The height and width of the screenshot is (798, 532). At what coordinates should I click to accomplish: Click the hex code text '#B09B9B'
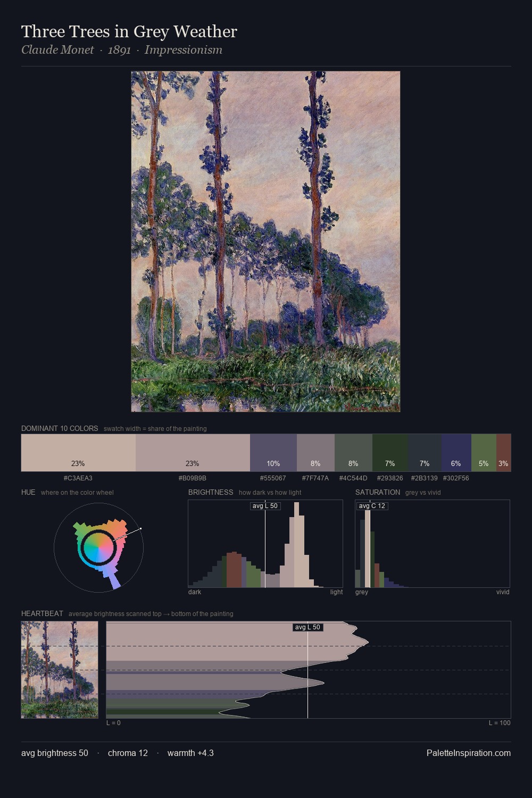tap(193, 478)
